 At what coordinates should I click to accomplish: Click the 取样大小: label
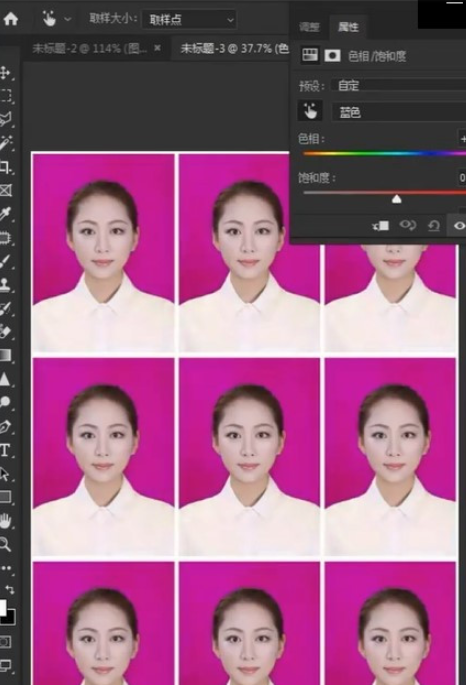(x=114, y=18)
